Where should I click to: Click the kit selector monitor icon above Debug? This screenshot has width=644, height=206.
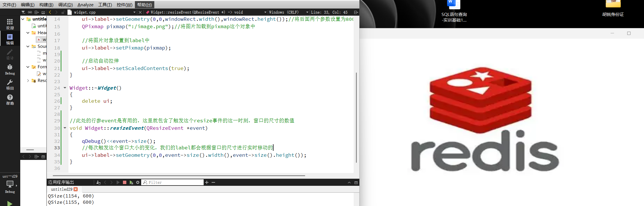(x=10, y=184)
